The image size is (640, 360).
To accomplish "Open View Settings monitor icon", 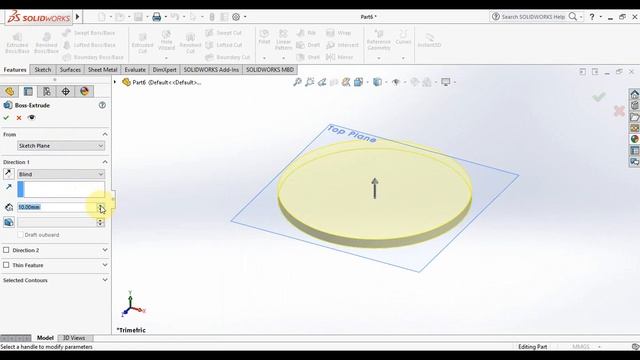I will click(x=446, y=82).
